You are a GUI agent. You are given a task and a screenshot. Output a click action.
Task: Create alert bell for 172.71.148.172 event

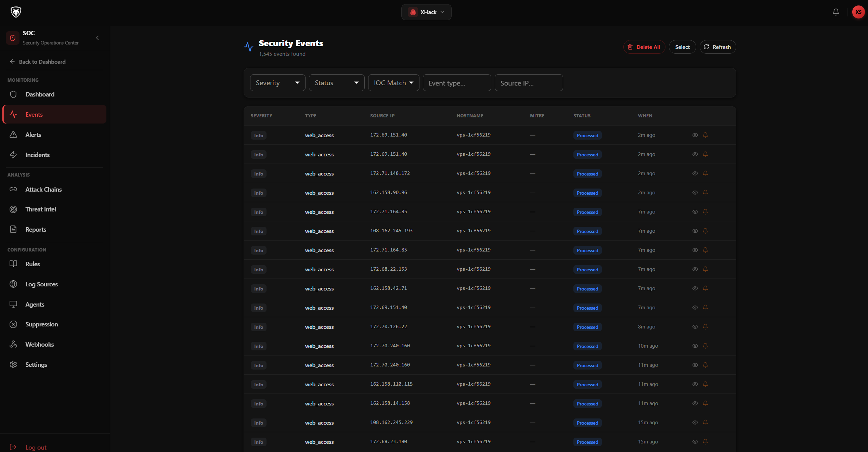pos(705,173)
